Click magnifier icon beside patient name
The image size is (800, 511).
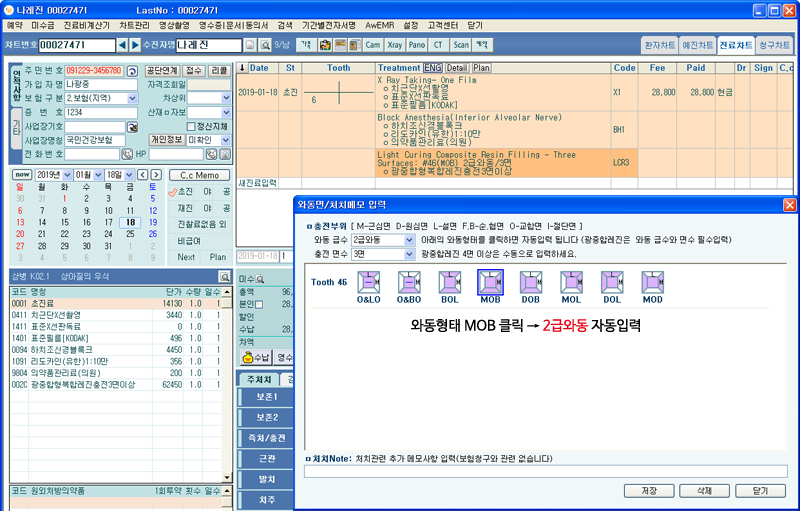pyautogui.click(x=265, y=45)
